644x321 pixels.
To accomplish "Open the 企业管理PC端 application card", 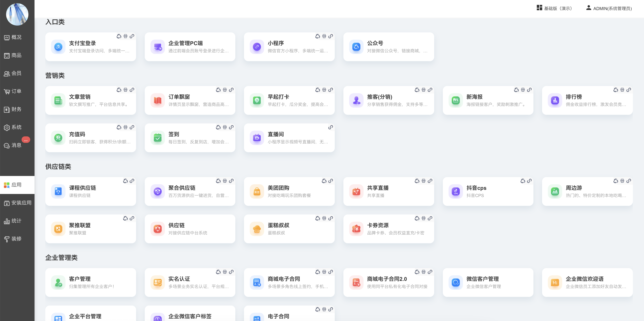I will (190, 47).
